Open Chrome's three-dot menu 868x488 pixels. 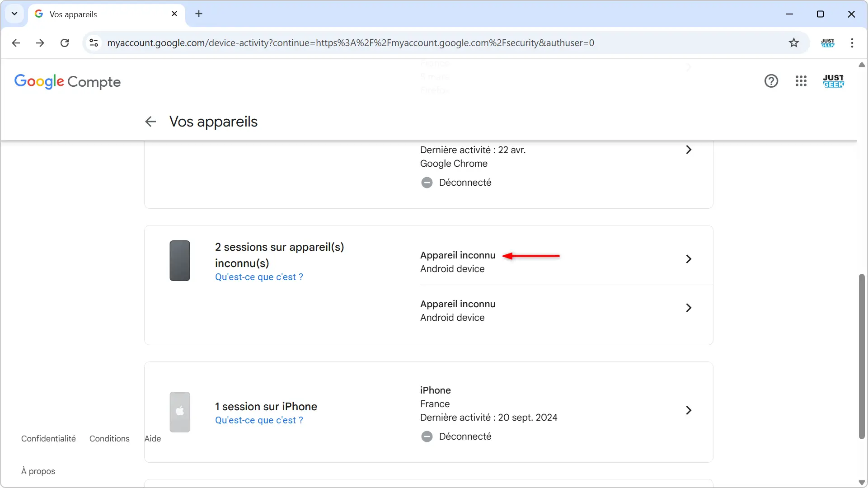(x=852, y=43)
